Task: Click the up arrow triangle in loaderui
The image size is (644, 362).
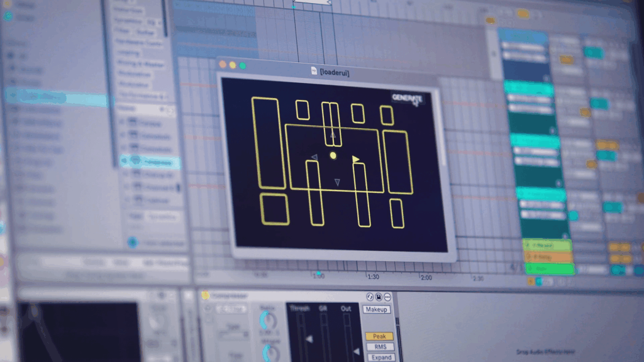Action: (x=333, y=134)
